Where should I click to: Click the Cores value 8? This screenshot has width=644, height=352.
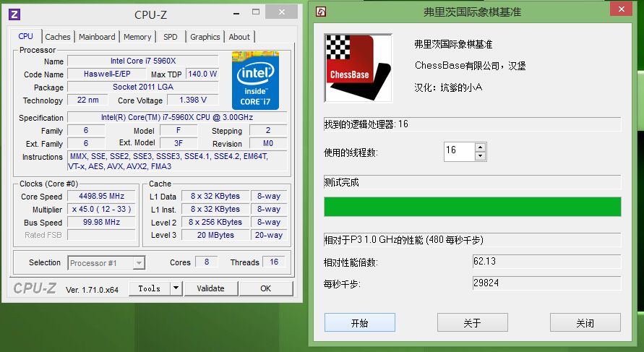207,262
